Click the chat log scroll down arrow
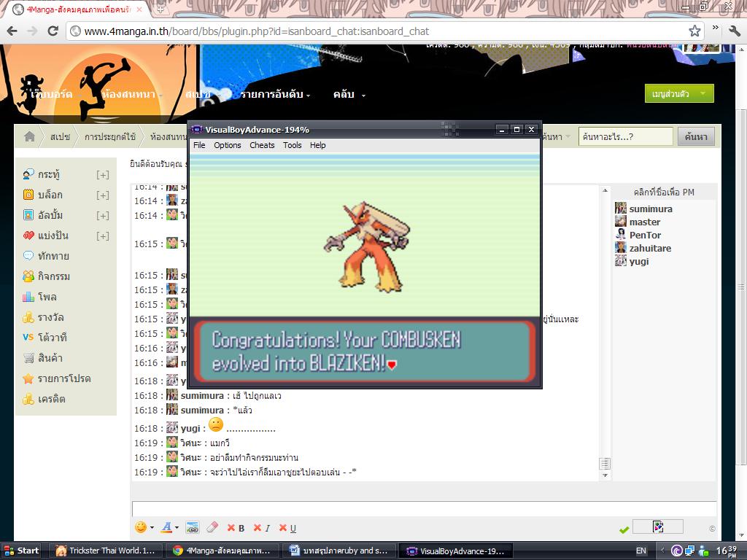This screenshot has height=560, width=747. click(605, 475)
